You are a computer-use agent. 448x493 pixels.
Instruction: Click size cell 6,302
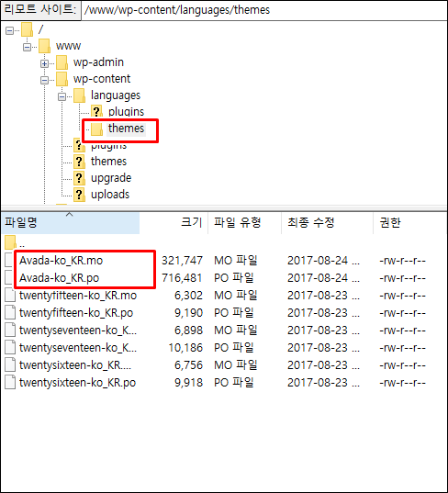click(188, 296)
